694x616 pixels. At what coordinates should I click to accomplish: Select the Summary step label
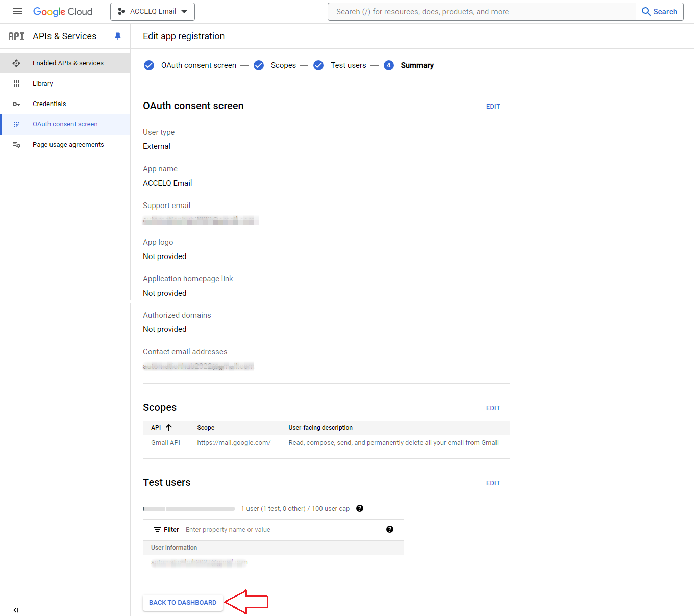pos(417,65)
